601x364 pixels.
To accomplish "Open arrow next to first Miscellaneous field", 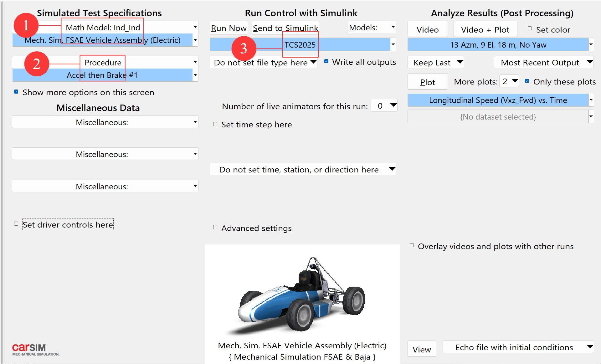I will point(195,122).
